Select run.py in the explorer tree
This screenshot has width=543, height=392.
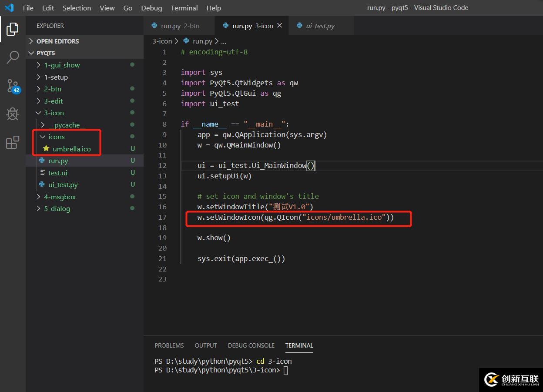pyautogui.click(x=84, y=161)
